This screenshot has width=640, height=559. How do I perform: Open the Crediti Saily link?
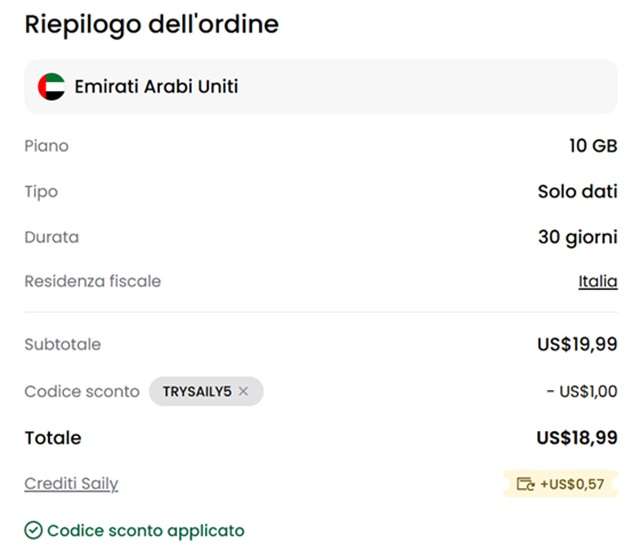71,484
